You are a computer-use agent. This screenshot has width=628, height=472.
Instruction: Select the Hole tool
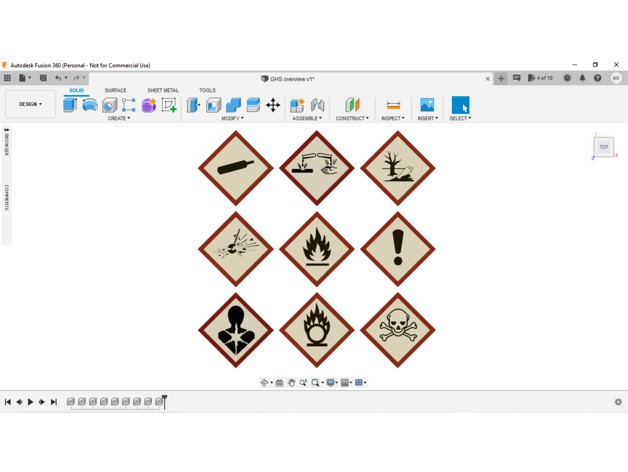pyautogui.click(x=109, y=105)
